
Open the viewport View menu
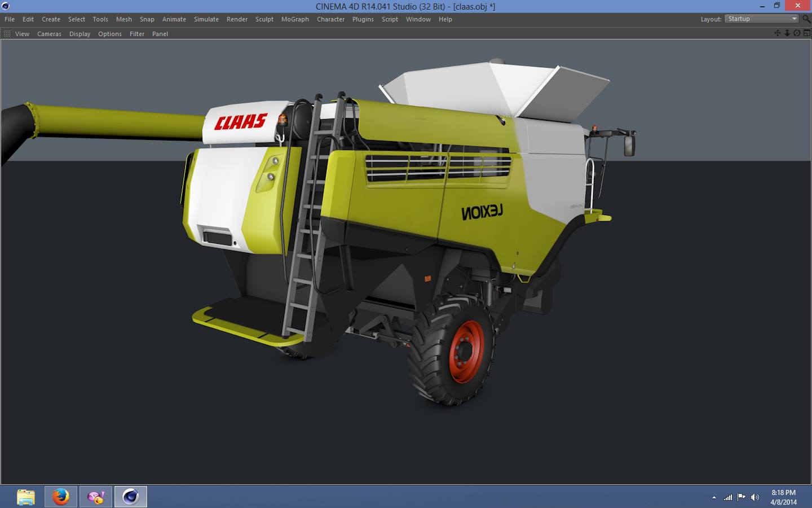click(x=22, y=34)
